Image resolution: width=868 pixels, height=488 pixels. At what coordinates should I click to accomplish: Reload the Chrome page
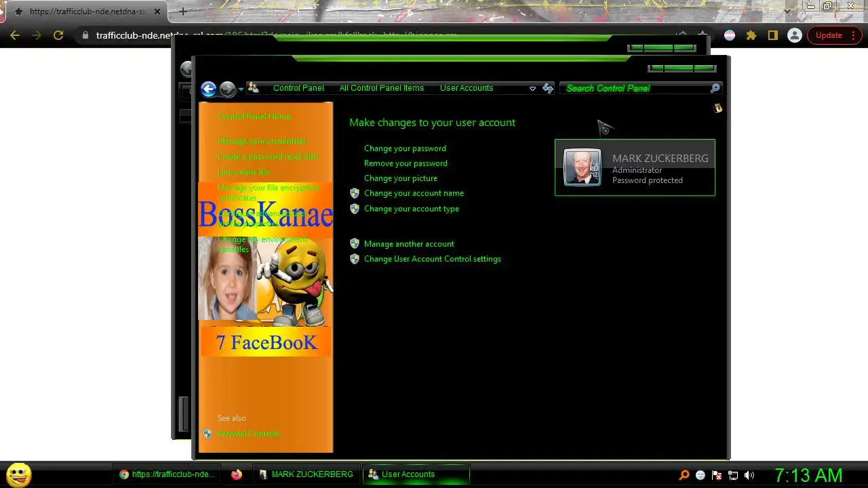click(x=58, y=35)
